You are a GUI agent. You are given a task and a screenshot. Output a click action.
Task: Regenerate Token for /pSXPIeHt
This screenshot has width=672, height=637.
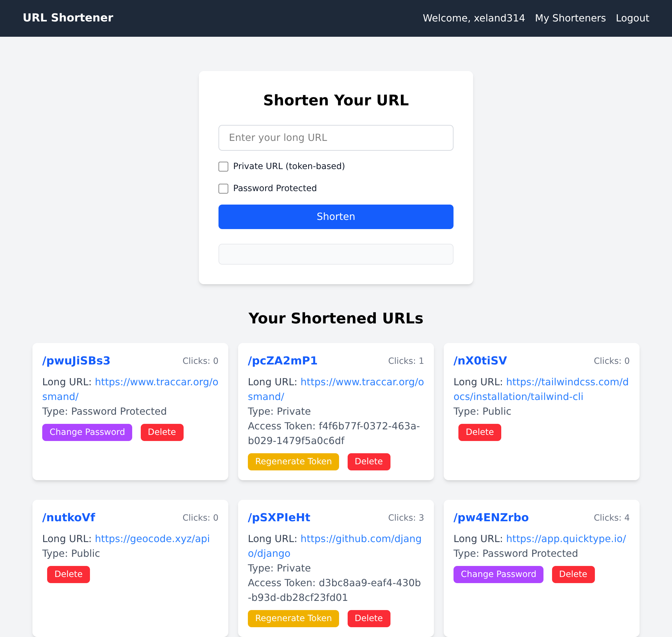[x=293, y=619]
